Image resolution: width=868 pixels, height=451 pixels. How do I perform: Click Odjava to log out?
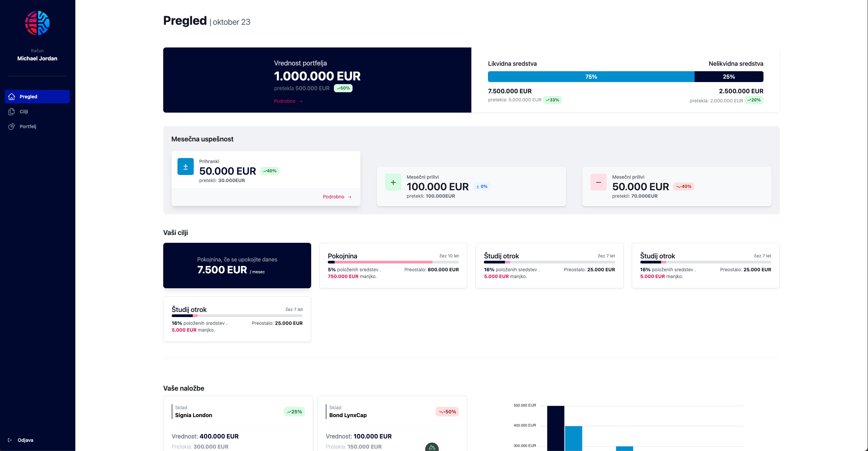pos(25,440)
